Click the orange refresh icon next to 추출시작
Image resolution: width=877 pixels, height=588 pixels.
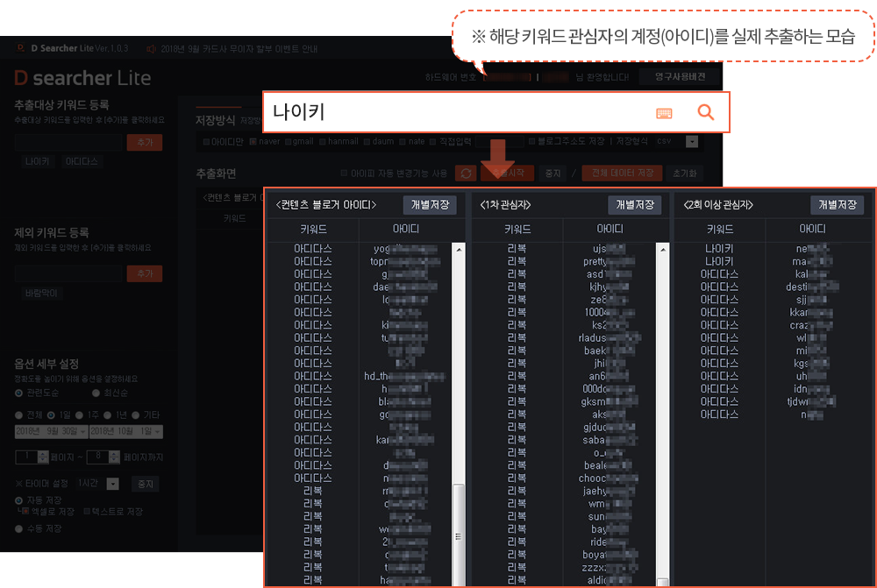coord(466,174)
